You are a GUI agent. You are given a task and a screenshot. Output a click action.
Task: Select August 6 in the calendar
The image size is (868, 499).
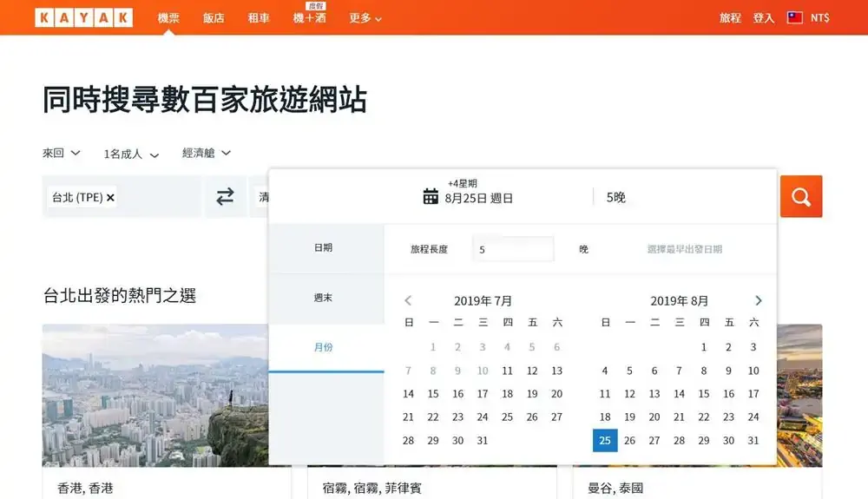coord(654,371)
